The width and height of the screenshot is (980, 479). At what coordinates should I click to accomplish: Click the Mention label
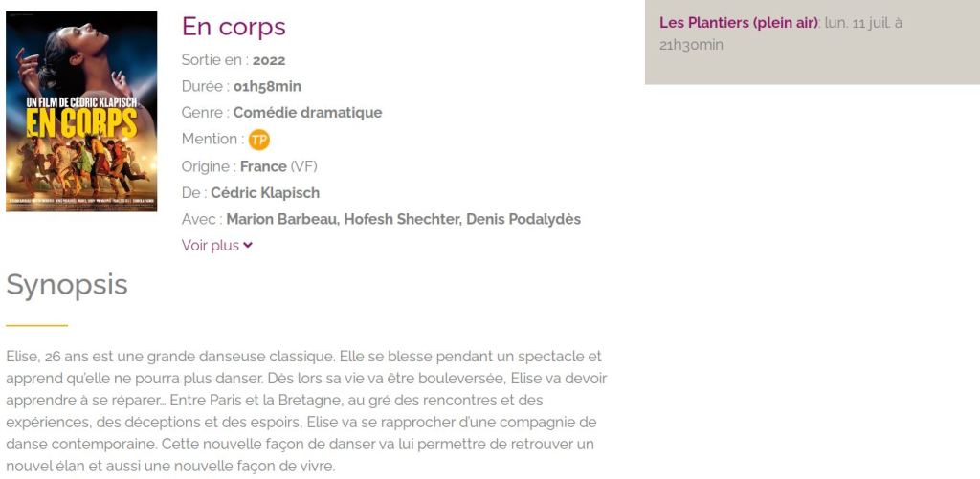click(x=209, y=140)
